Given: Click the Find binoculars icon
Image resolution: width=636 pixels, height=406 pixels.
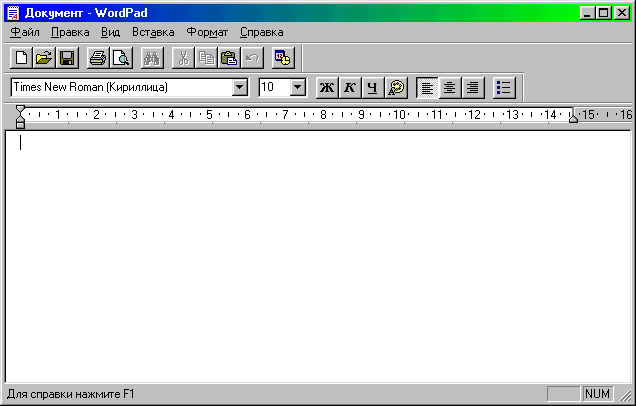Looking at the screenshot, I should point(152,58).
